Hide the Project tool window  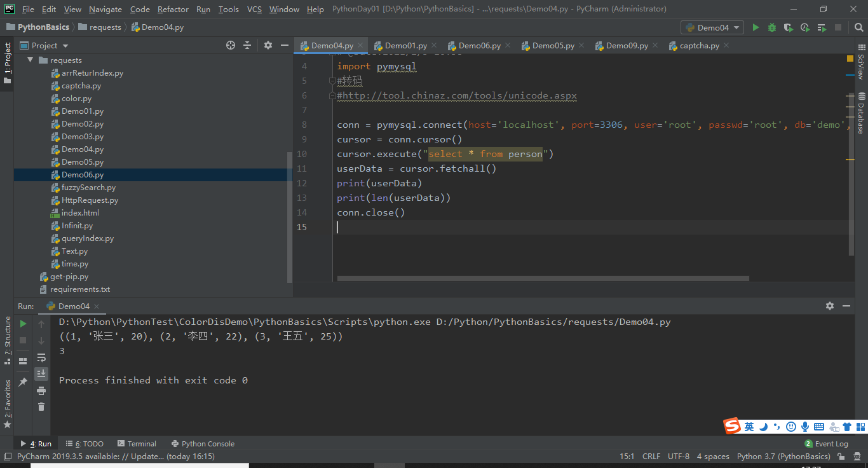tap(284, 45)
